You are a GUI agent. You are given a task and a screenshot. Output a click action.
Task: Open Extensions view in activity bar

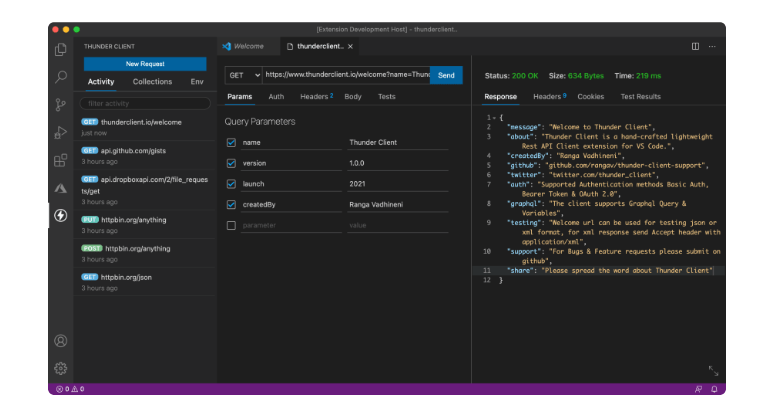pos(61,160)
